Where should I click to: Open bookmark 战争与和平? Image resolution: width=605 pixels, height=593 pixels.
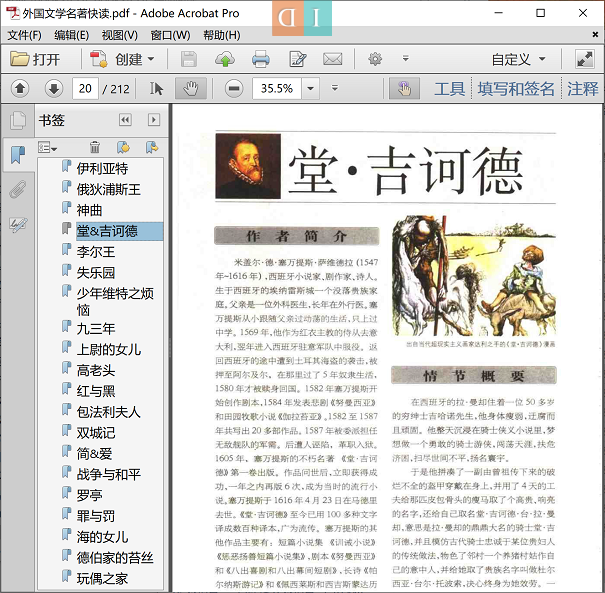(108, 475)
